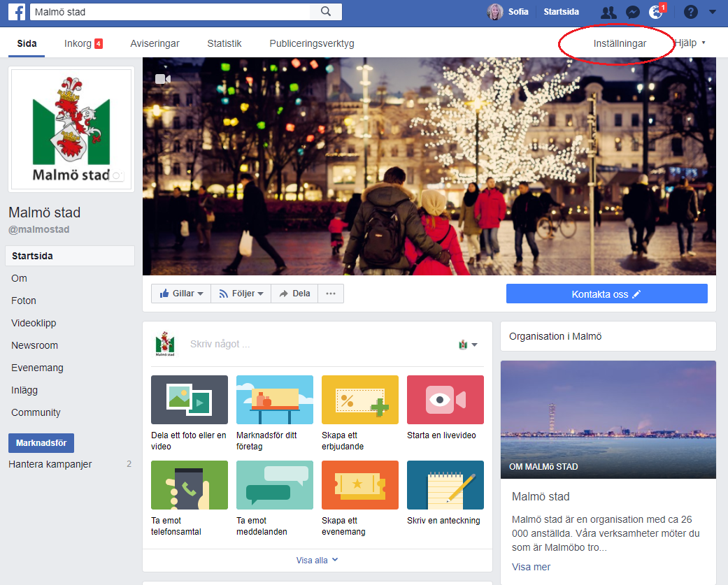This screenshot has height=585, width=728.
Task: Open the help question mark icon
Action: tap(690, 12)
